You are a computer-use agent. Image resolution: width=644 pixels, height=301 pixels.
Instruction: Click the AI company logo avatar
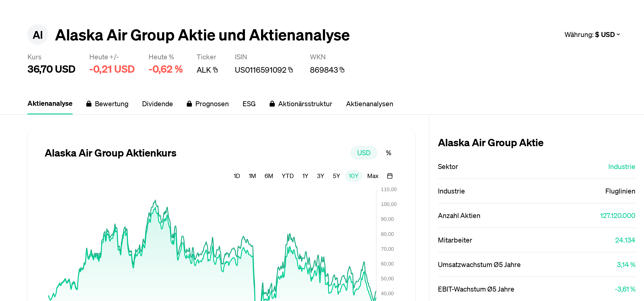pyautogui.click(x=38, y=35)
